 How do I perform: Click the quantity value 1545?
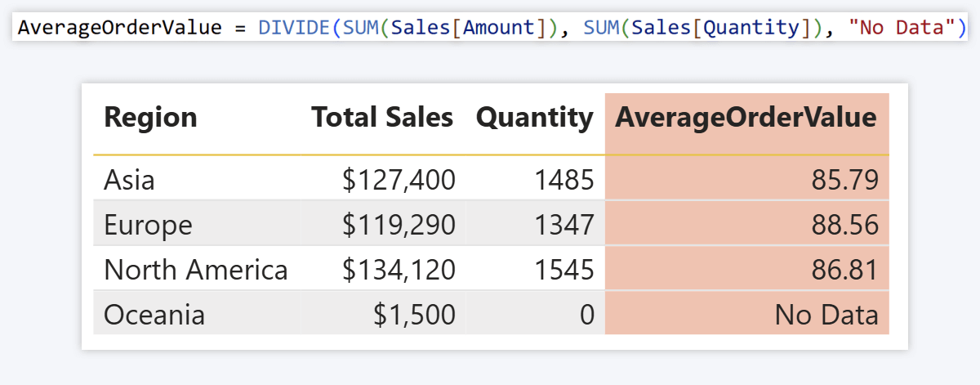(563, 269)
